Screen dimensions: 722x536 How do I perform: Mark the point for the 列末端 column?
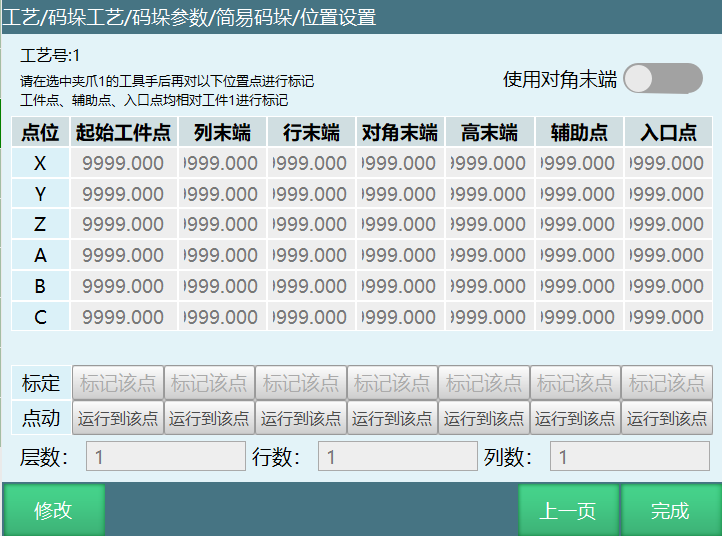tap(209, 383)
